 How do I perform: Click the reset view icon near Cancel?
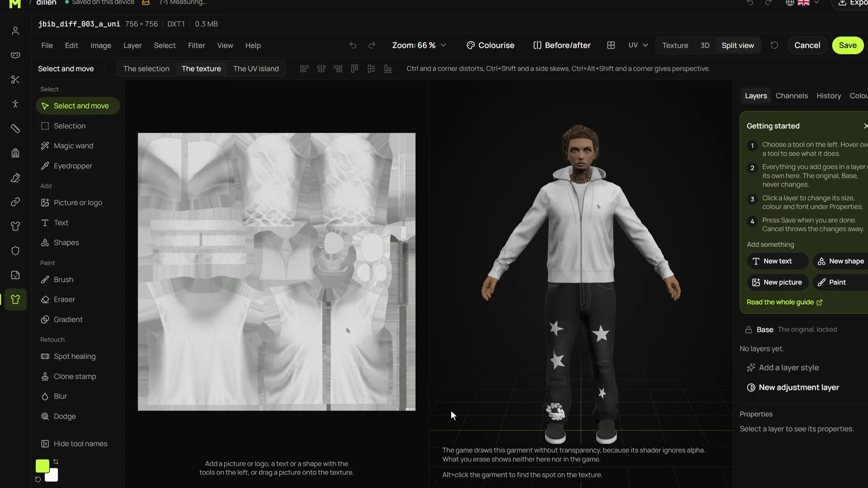(774, 45)
